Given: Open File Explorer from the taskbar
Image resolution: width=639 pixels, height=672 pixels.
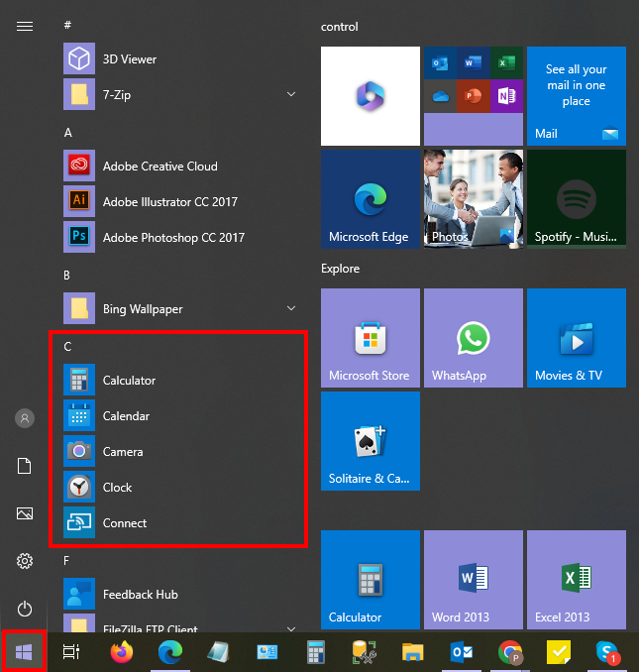Looking at the screenshot, I should (412, 652).
